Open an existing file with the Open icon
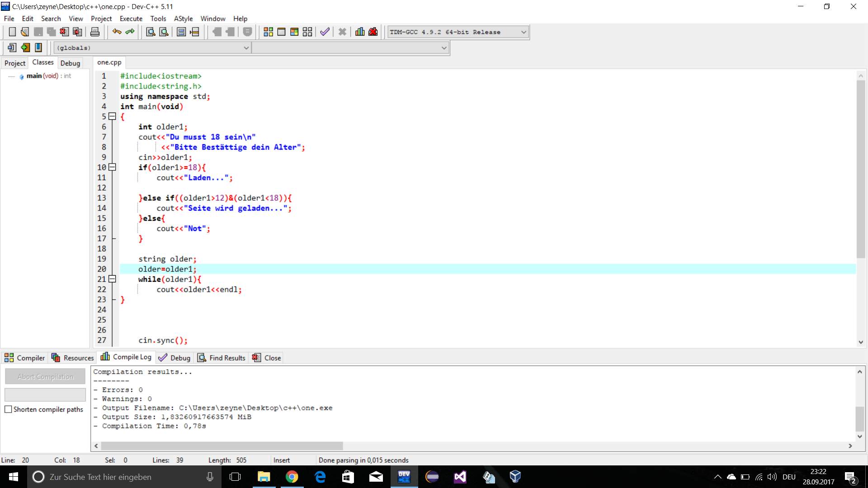 [24, 32]
